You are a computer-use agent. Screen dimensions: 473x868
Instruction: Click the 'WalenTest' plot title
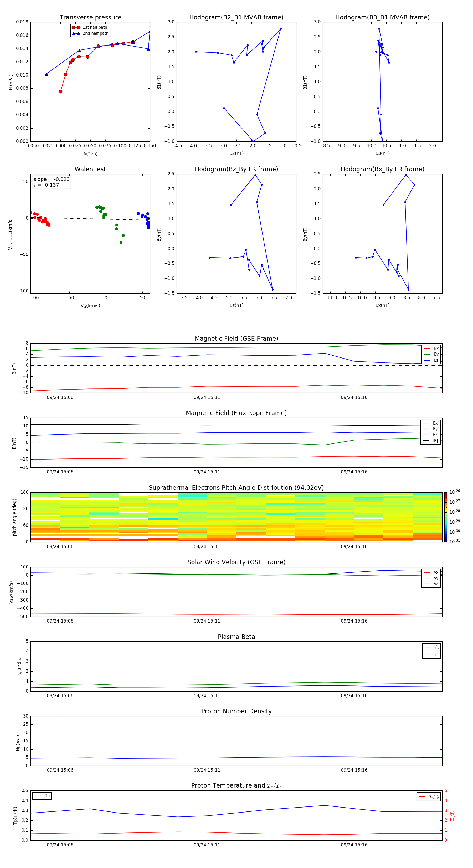coord(90,169)
